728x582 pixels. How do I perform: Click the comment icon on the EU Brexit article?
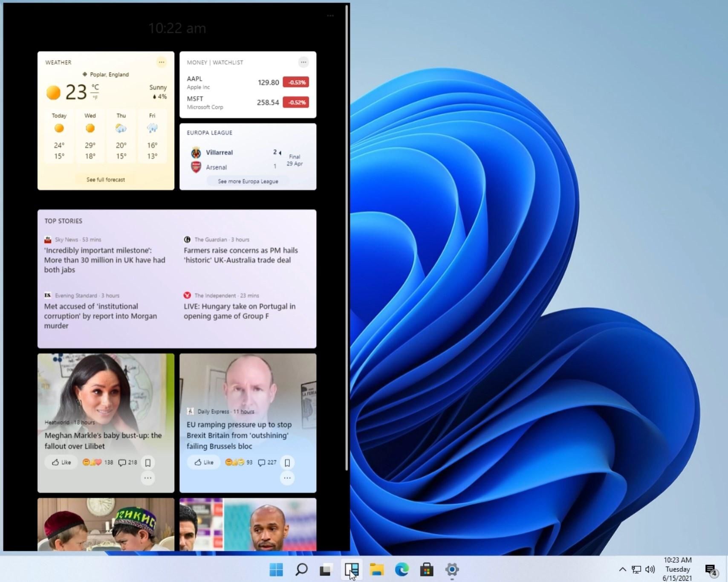pyautogui.click(x=263, y=462)
